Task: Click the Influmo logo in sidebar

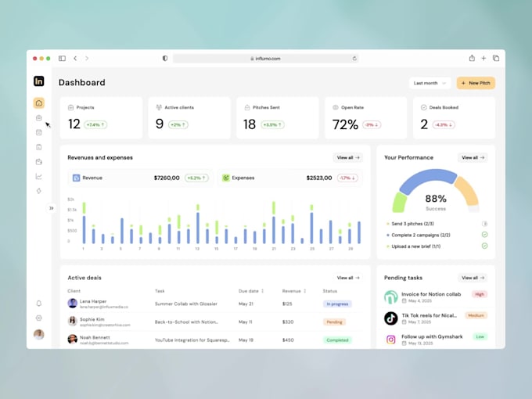Action: [x=38, y=81]
